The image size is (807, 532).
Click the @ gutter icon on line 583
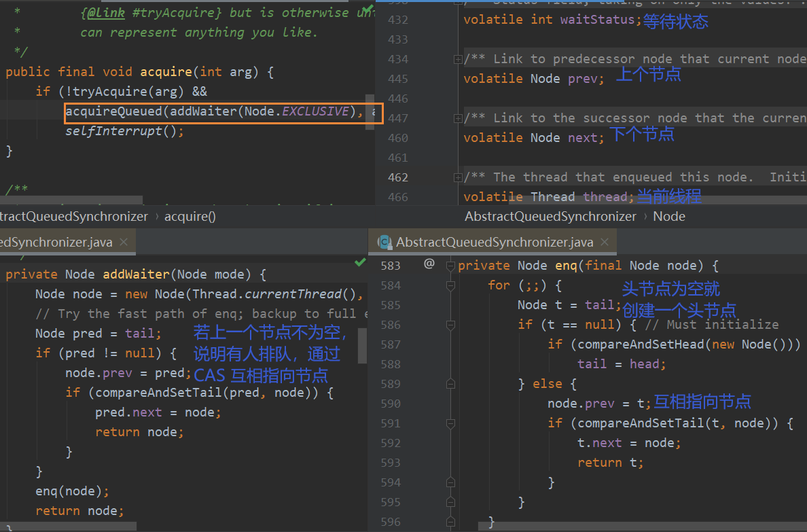(429, 264)
